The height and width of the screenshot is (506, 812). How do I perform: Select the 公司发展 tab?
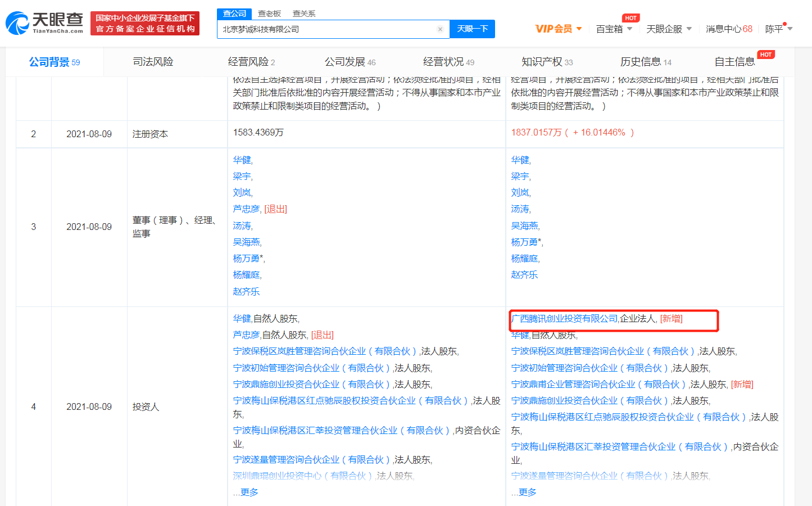point(350,62)
